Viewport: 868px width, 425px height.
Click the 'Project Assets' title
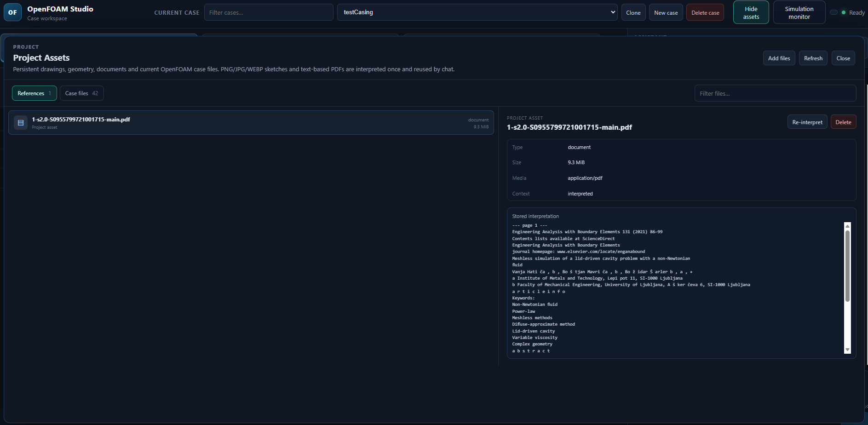point(41,57)
